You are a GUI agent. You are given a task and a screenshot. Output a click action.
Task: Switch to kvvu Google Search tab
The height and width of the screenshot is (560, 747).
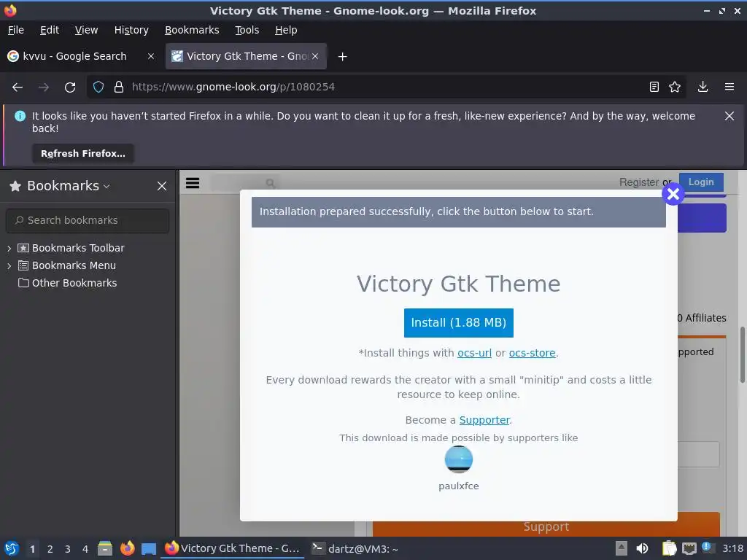pos(75,56)
